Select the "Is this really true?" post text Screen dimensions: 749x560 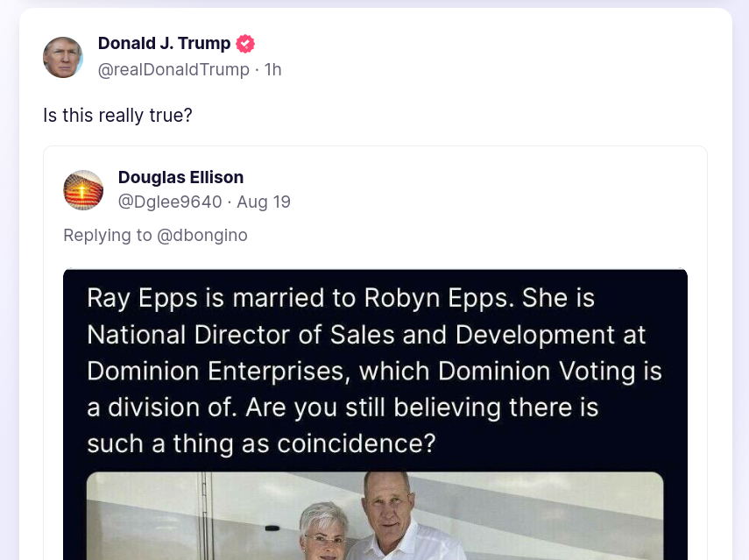coord(117,115)
